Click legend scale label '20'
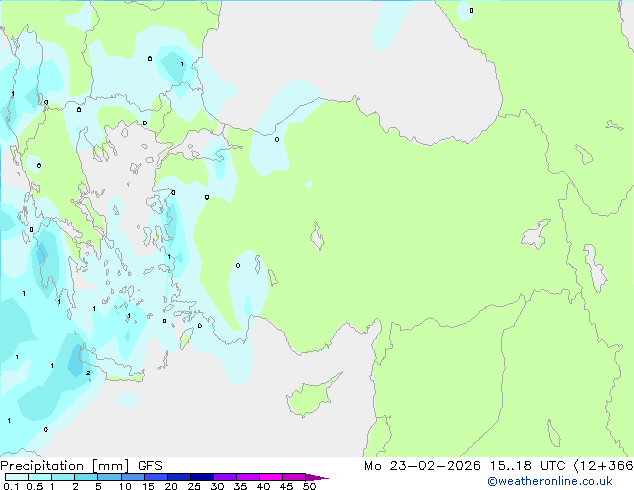 click(x=171, y=486)
